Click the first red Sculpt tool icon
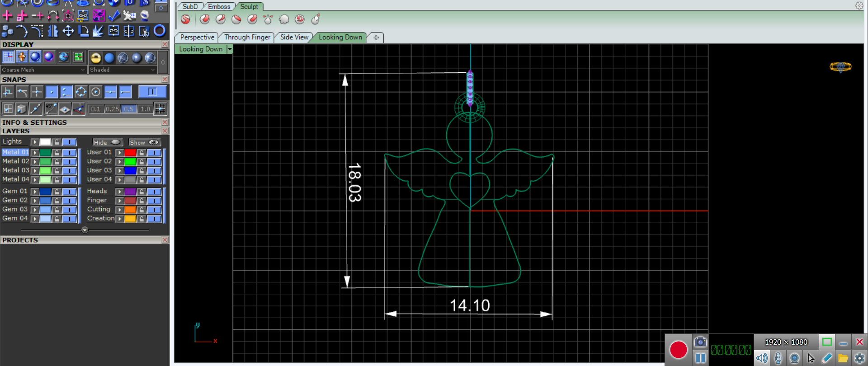This screenshot has width=868, height=366. pos(185,19)
